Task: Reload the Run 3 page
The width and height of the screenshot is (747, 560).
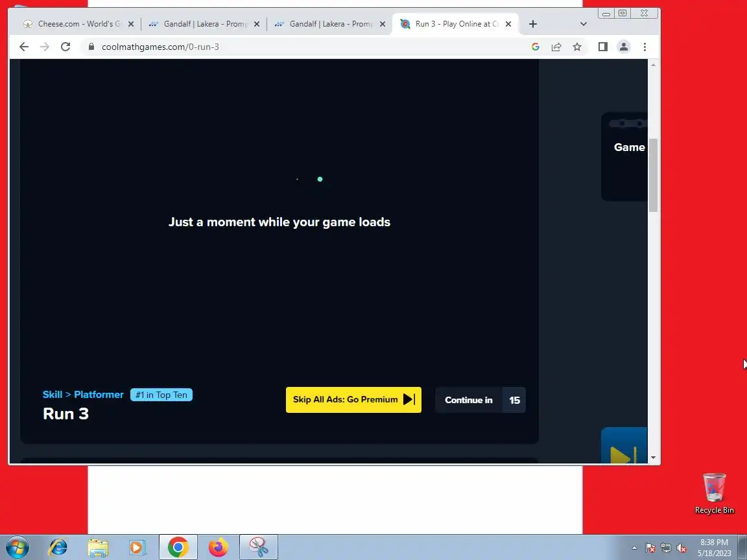Action: click(65, 47)
